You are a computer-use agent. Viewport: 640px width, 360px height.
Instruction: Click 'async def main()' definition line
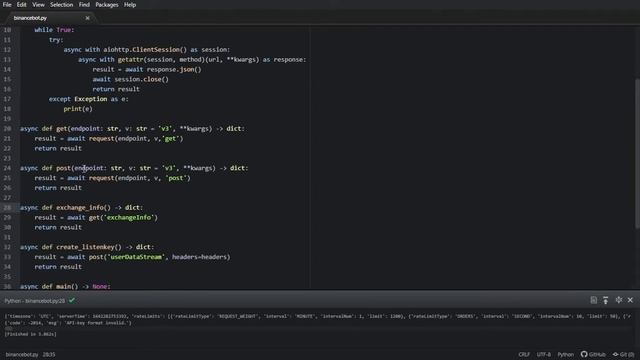coord(65,287)
